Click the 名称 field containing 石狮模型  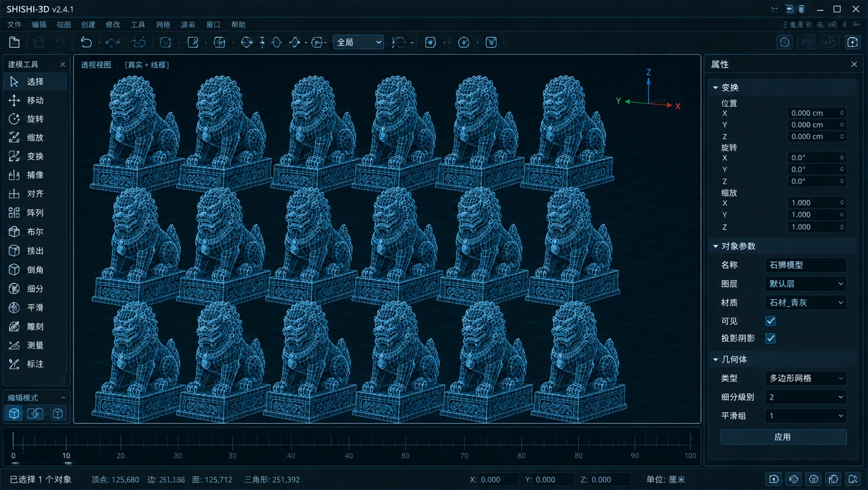pyautogui.click(x=806, y=265)
